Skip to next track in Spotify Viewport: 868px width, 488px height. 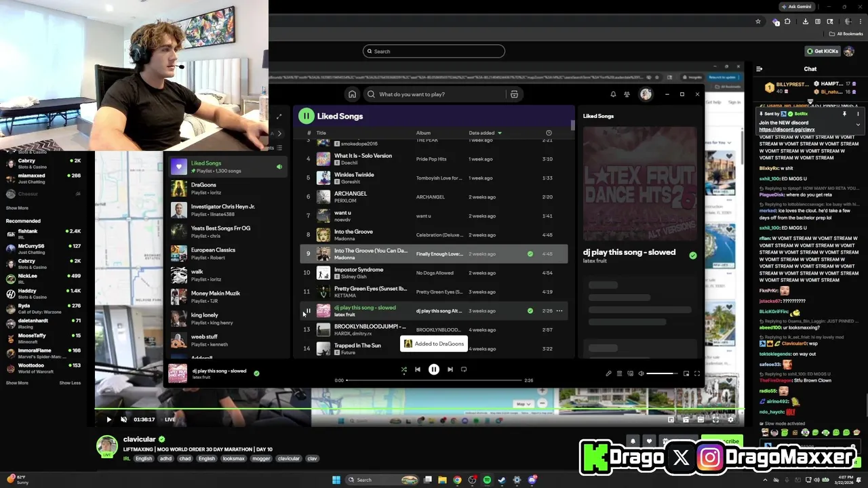pos(450,369)
